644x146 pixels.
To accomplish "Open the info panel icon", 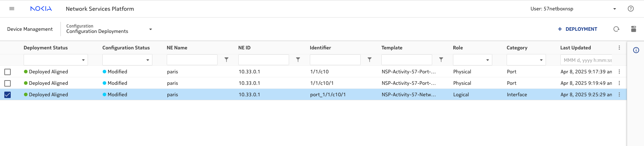I will pyautogui.click(x=636, y=50).
